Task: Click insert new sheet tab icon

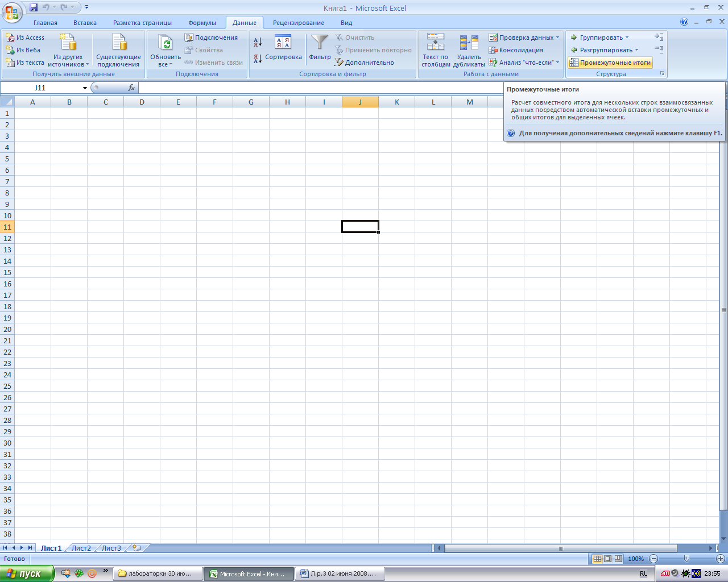Action: coord(136,548)
